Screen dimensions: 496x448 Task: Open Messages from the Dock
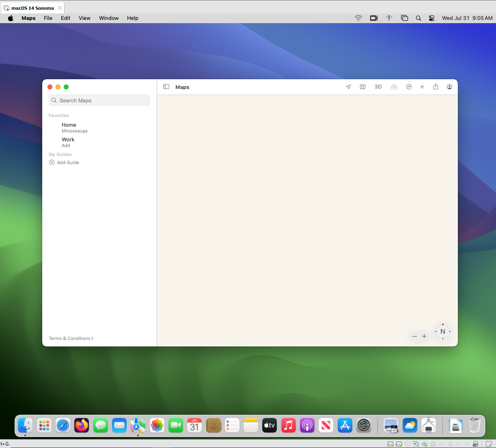click(x=101, y=425)
